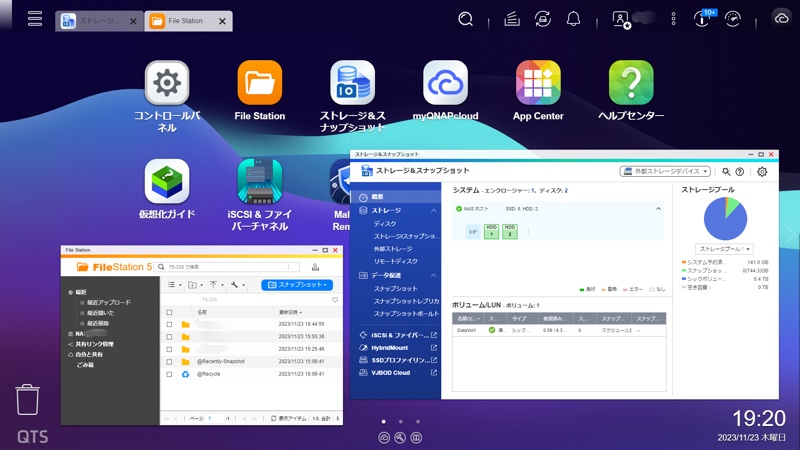Open external devices sync icon in top bar
Screen dimensions: 800x450
coord(542,19)
